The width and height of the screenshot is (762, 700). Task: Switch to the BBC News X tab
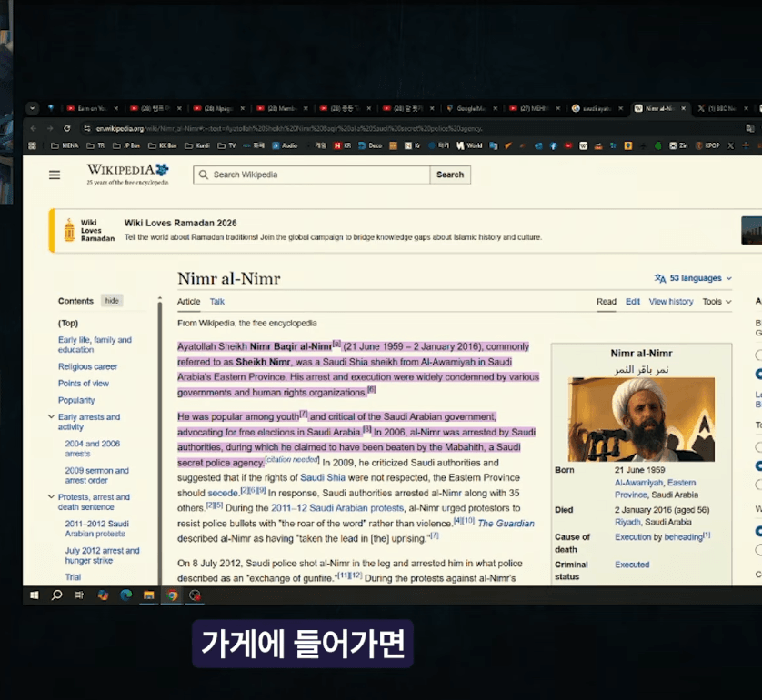[724, 108]
